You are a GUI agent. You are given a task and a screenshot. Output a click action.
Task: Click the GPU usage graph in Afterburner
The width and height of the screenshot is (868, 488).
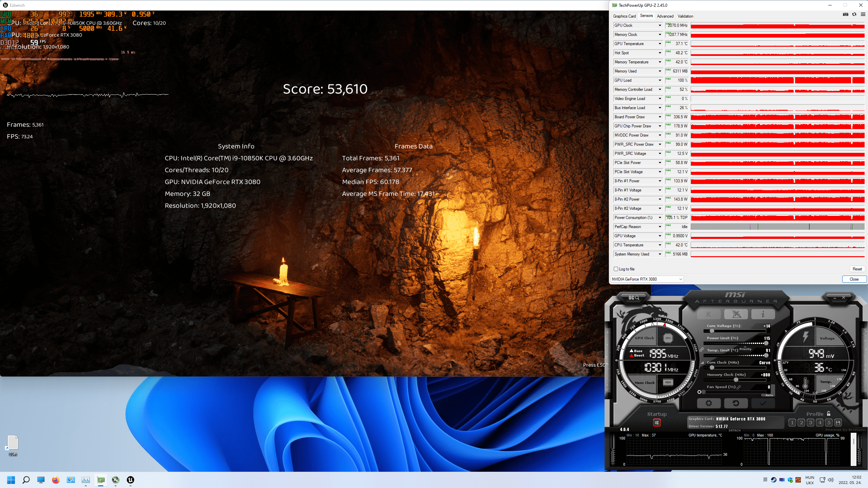(791, 451)
